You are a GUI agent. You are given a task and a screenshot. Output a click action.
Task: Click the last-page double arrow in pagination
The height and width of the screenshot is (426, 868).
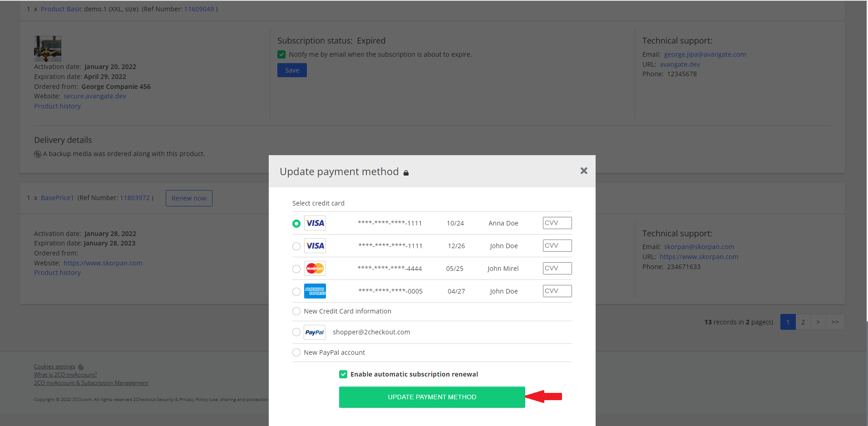point(835,322)
